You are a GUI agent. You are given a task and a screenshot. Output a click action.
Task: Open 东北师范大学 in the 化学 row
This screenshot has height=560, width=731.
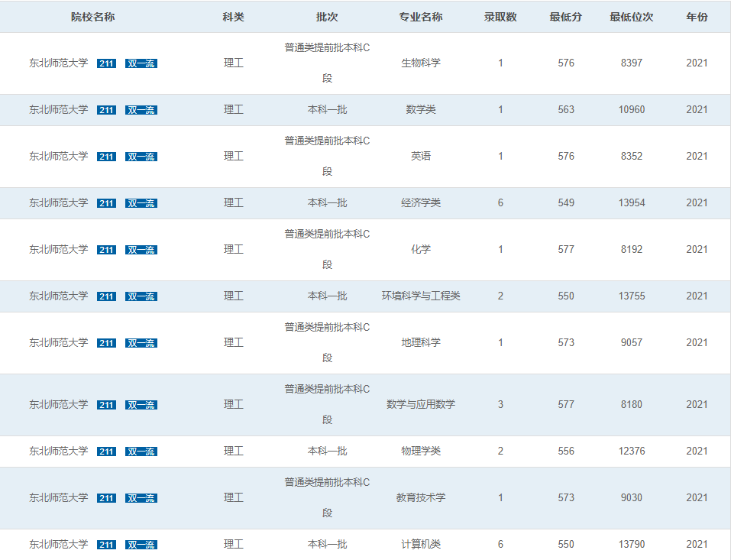point(59,250)
